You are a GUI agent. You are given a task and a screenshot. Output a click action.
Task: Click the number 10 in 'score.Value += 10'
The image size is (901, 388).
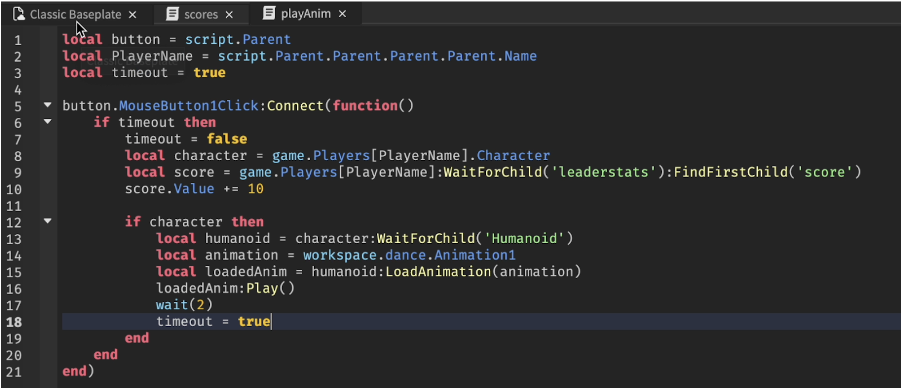pos(256,189)
